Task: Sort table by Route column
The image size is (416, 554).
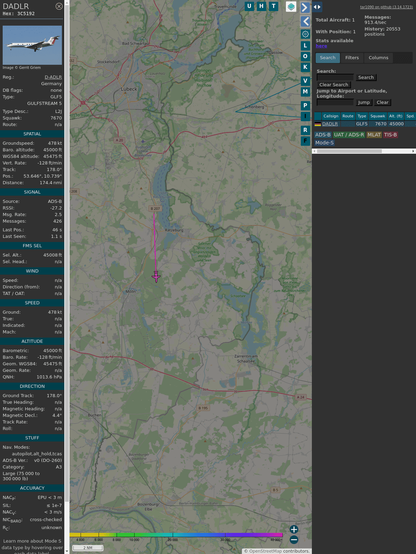Action: pos(348,116)
